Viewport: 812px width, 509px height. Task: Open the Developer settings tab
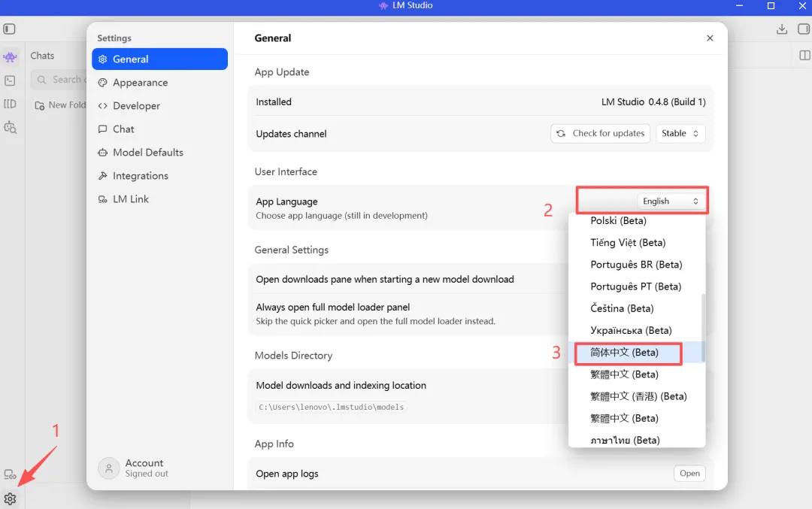coord(159,105)
